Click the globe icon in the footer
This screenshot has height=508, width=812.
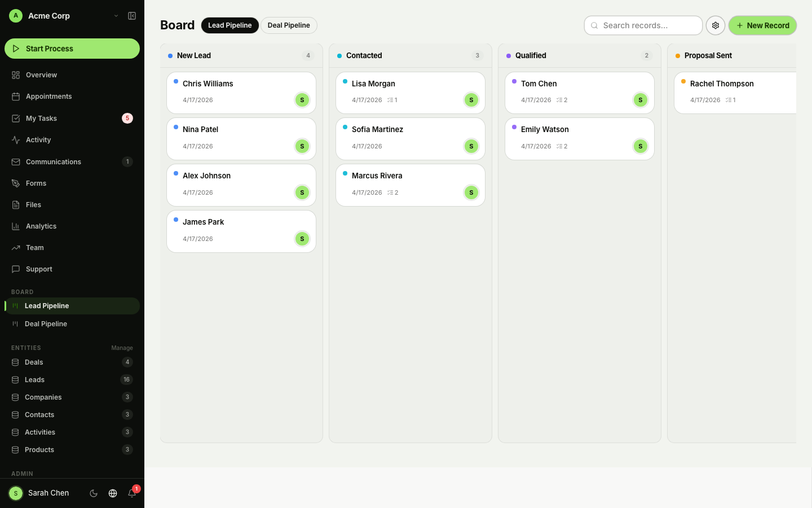tap(113, 493)
